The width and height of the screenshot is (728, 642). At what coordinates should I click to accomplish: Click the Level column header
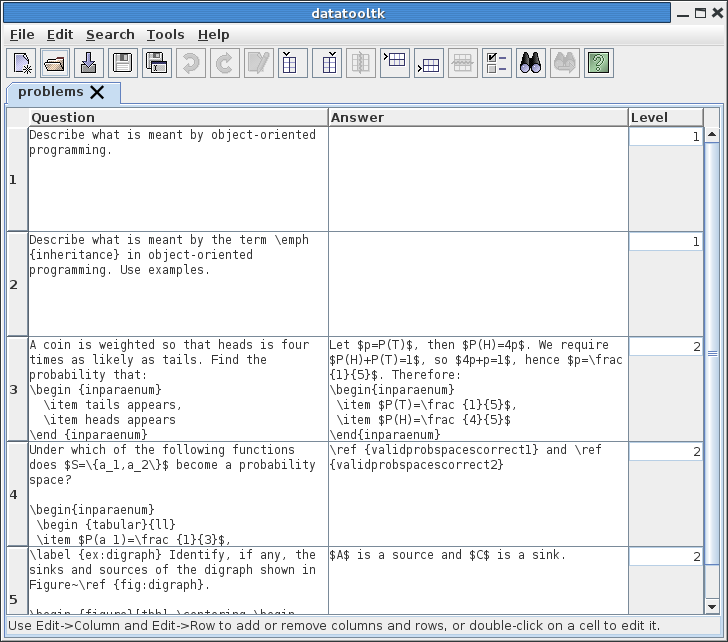665,117
